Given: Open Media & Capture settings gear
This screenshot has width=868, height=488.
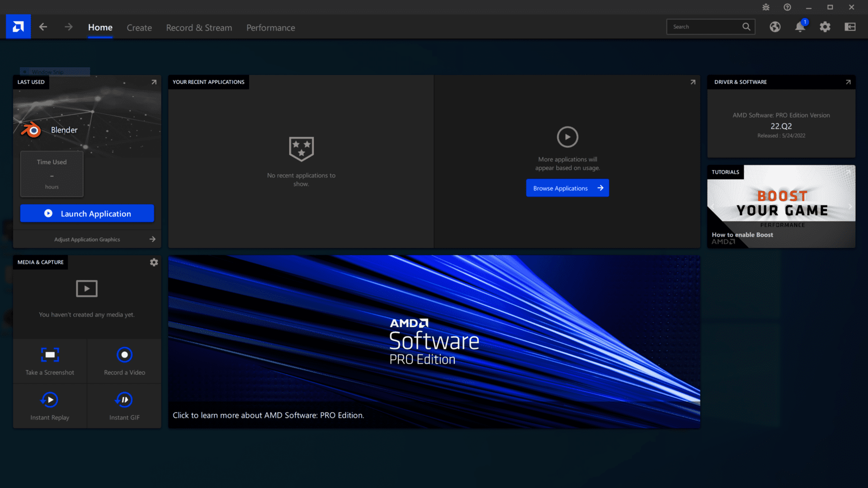Looking at the screenshot, I should click(154, 263).
